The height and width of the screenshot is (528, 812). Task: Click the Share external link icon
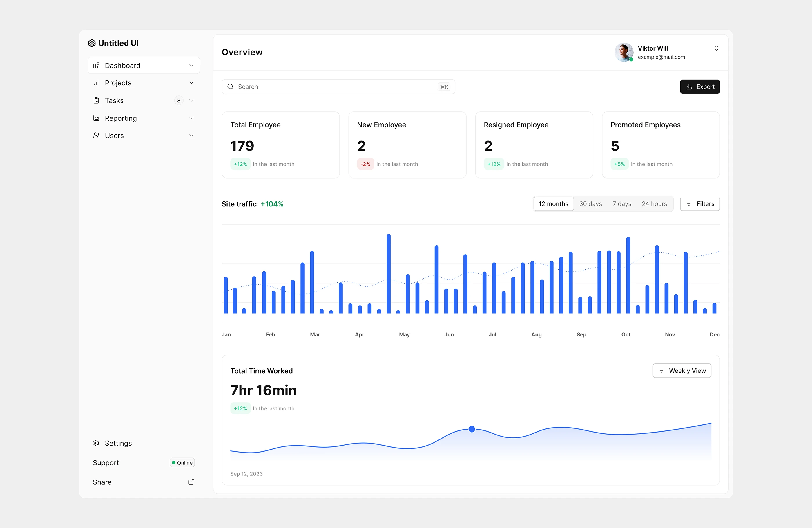(191, 482)
